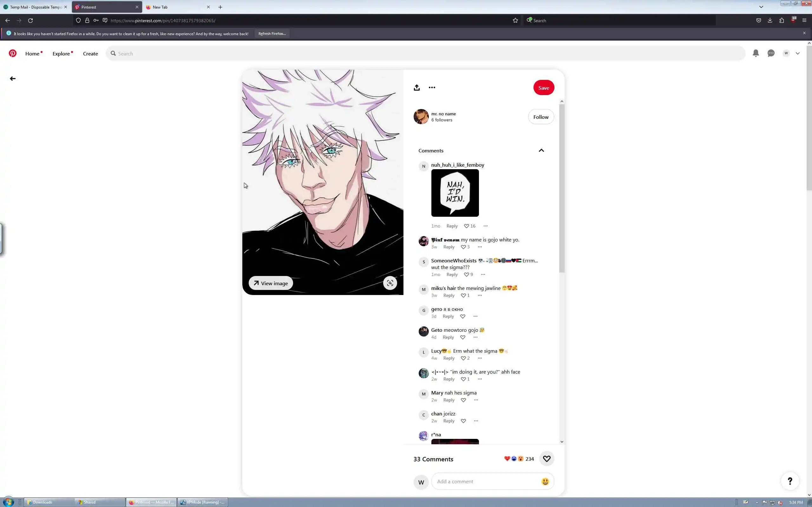React to pin with heart button
The height and width of the screenshot is (507, 812).
[x=547, y=459]
